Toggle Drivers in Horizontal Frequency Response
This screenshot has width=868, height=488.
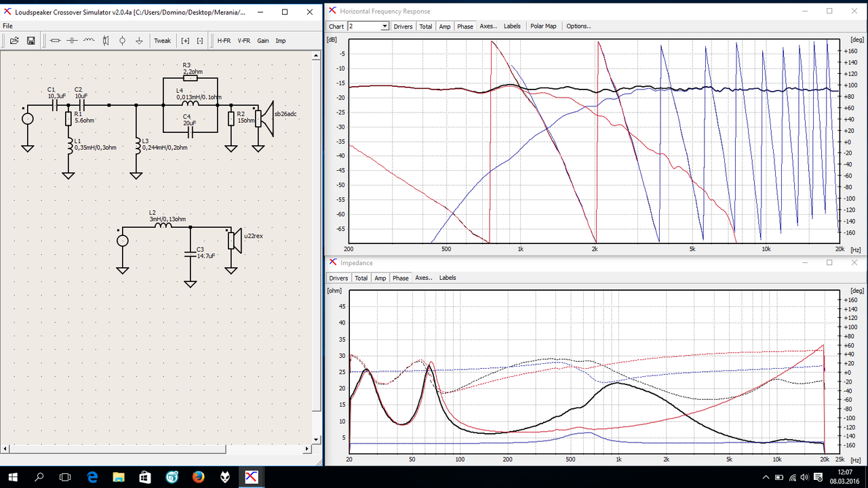[403, 26]
